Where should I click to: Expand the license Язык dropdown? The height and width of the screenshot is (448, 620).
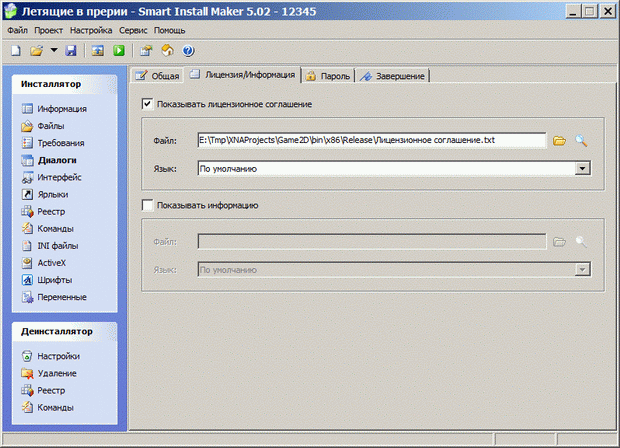[580, 169]
